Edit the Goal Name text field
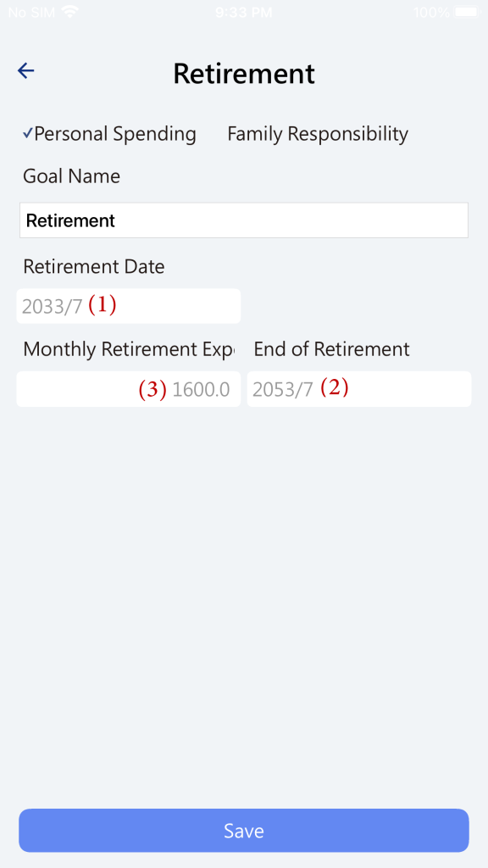This screenshot has height=868, width=488. coord(244,220)
